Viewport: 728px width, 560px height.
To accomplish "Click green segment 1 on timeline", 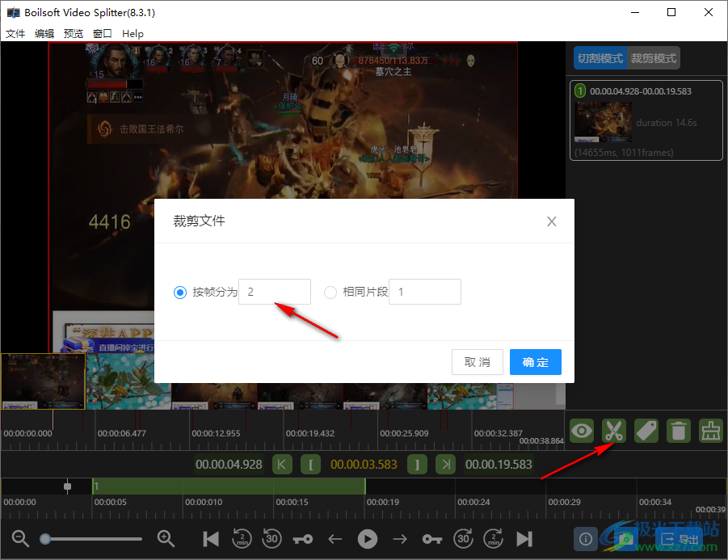I will 229,486.
